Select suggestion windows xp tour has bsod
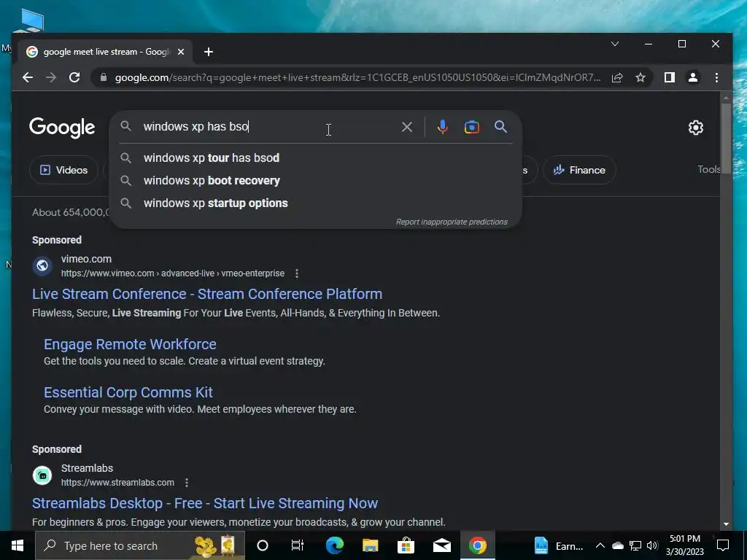Screen dimensions: 747x560 point(315,158)
